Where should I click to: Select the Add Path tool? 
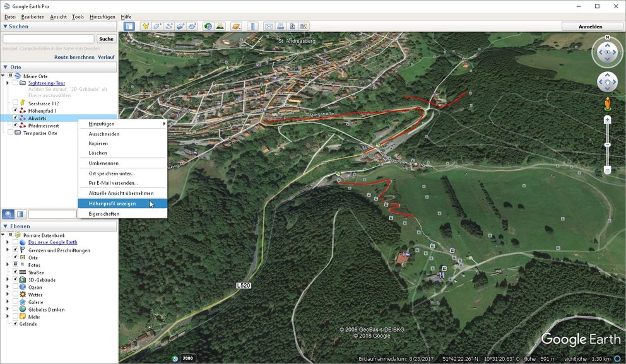pyautogui.click(x=169, y=26)
